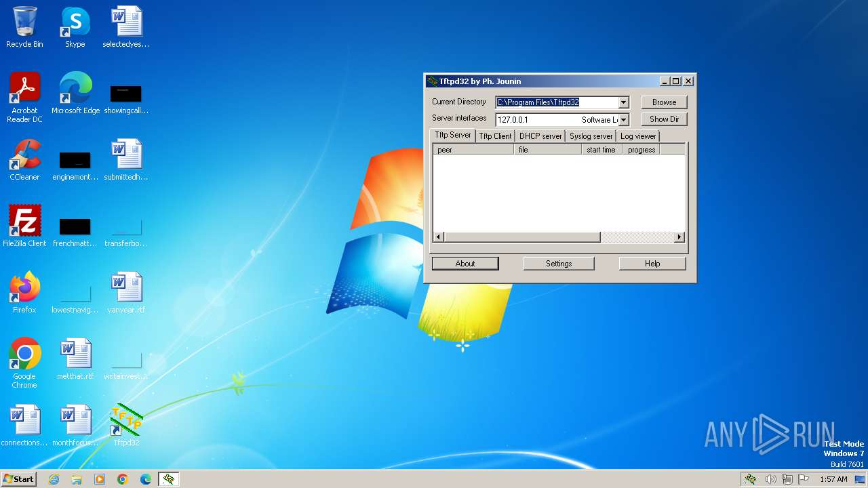Viewport: 868px width, 488px height.
Task: Open the connections document icon
Action: click(24, 426)
